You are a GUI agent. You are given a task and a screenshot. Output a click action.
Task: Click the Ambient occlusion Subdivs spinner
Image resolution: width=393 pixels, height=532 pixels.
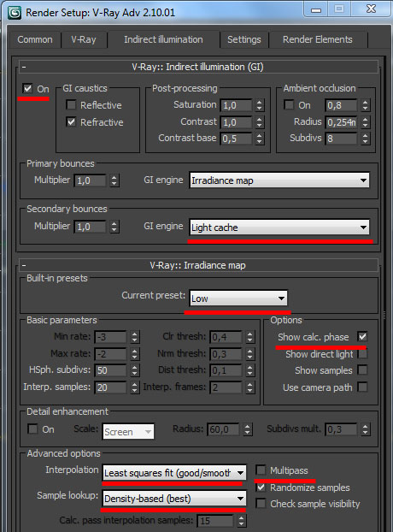[365, 139]
